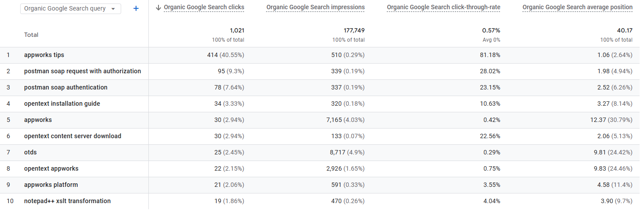The height and width of the screenshot is (211, 644).
Task: Sort by Organic Google Search average position
Action: click(x=577, y=7)
